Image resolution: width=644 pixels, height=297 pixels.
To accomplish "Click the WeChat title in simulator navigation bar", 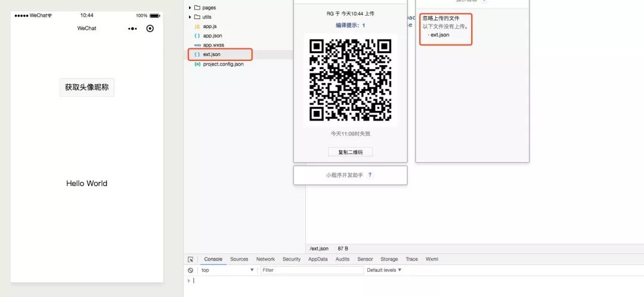I will pos(86,29).
